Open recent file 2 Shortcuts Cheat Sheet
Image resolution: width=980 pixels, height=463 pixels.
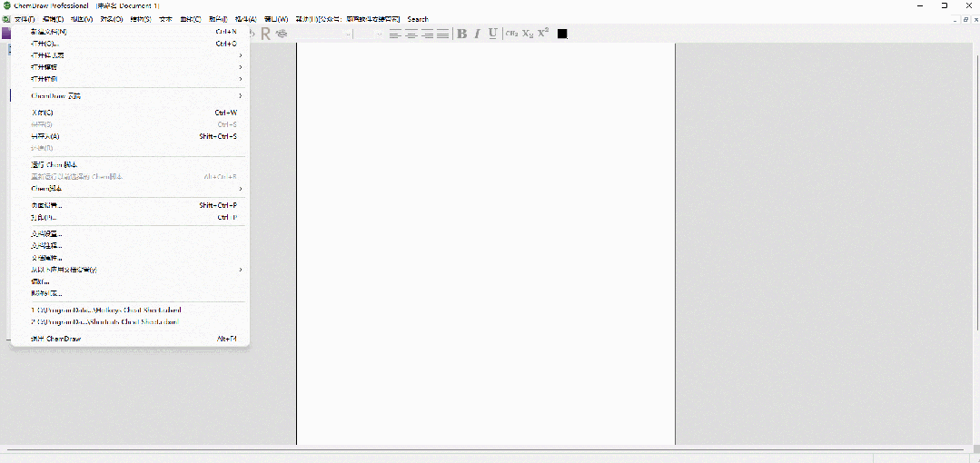point(105,321)
